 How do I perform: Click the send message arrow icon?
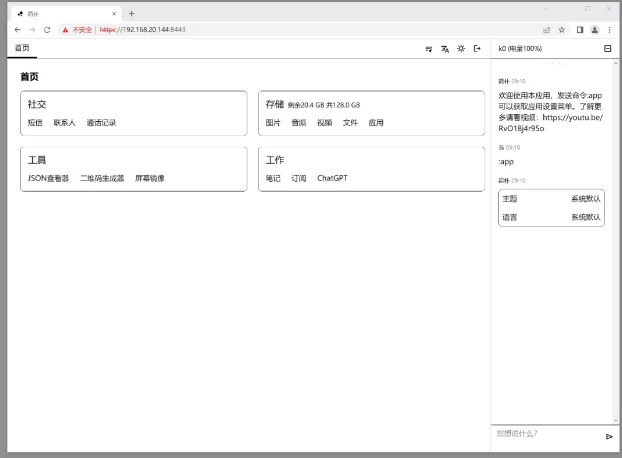[x=608, y=436]
